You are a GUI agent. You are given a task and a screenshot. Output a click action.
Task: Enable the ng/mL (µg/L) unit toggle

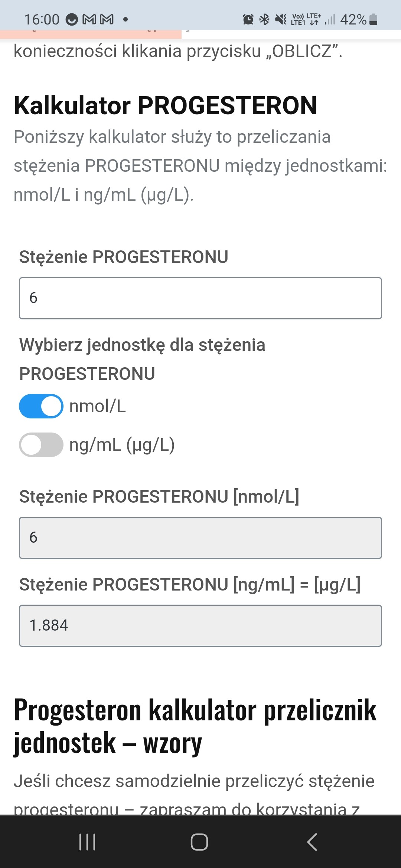(41, 445)
